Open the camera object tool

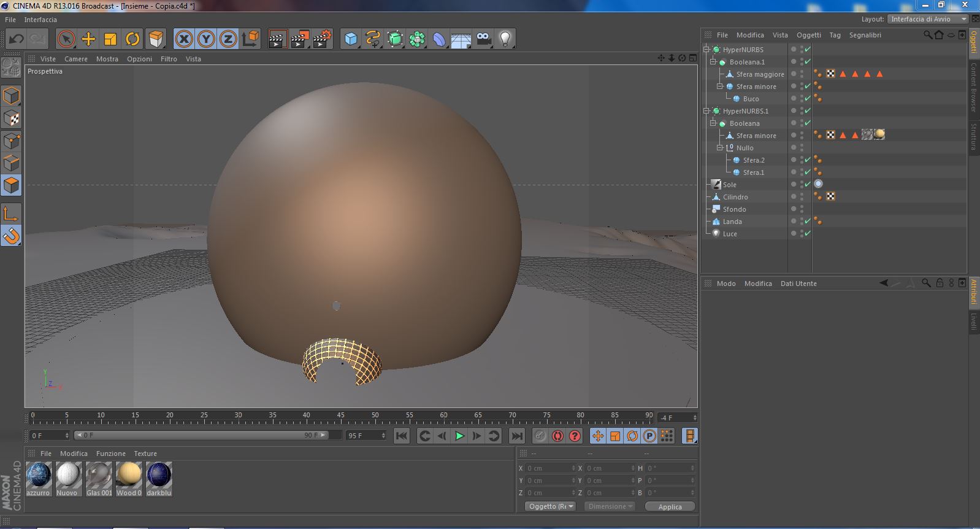[x=483, y=39]
